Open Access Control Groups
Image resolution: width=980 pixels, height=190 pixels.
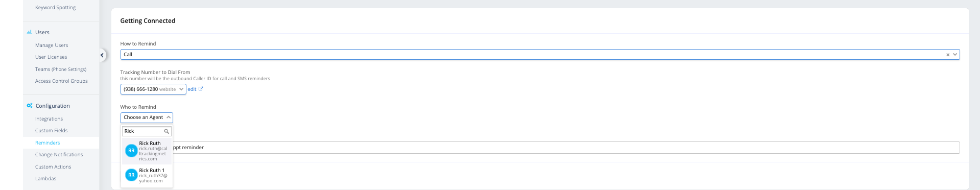pos(61,81)
